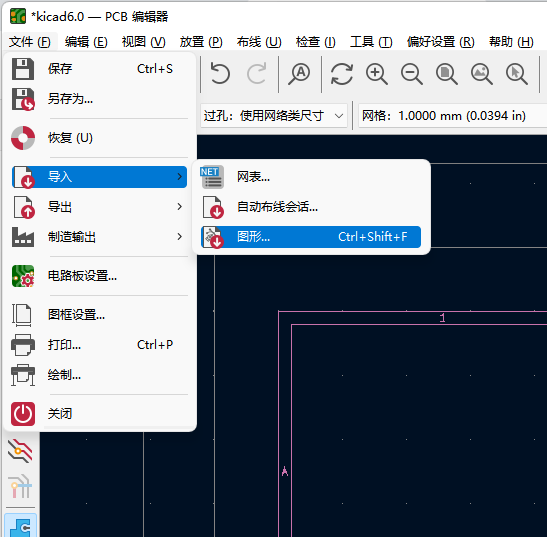Image resolution: width=547 pixels, height=537 pixels.
Task: Open the 编辑 (E) menu
Action: point(86,42)
